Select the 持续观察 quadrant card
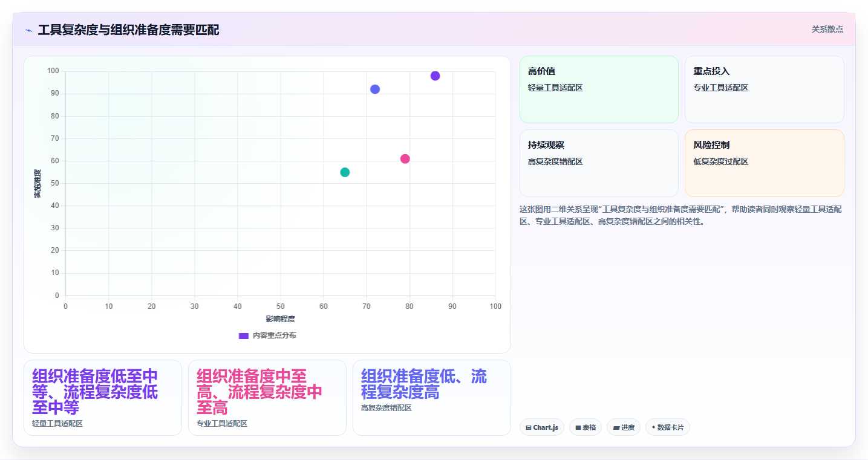The height and width of the screenshot is (460, 868). tap(599, 163)
